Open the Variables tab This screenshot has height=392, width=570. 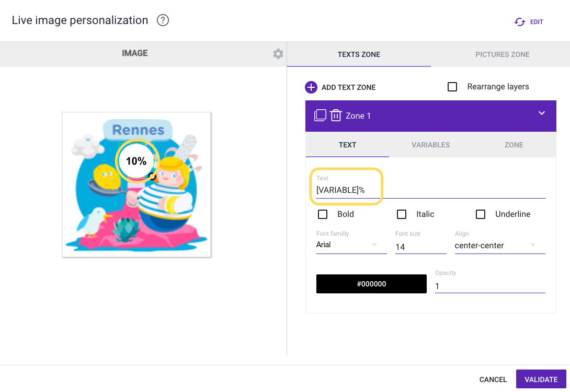(430, 145)
